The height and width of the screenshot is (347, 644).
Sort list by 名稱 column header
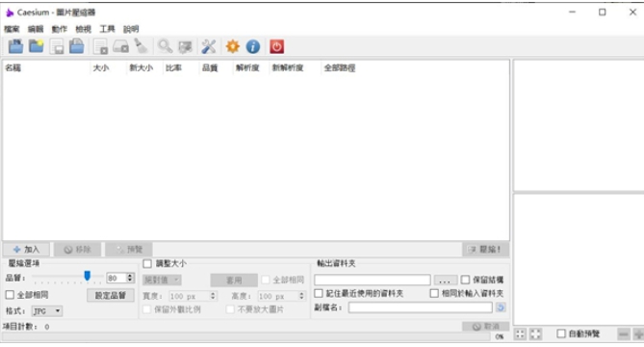46,67
